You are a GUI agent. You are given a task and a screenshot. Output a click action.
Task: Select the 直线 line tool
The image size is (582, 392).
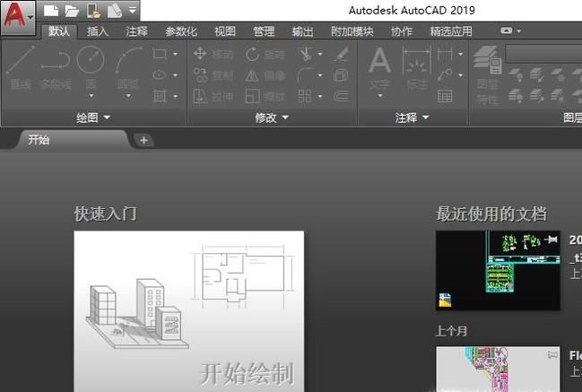(x=21, y=68)
